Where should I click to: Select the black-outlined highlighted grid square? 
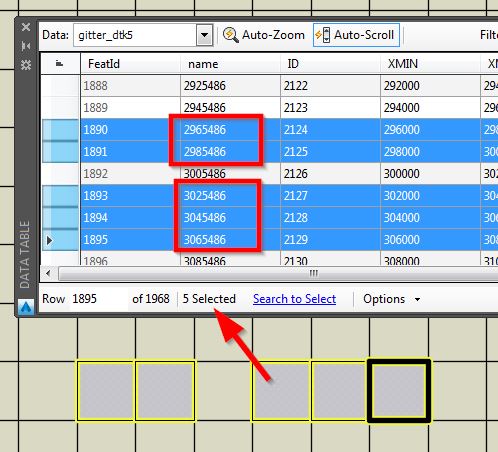(399, 391)
